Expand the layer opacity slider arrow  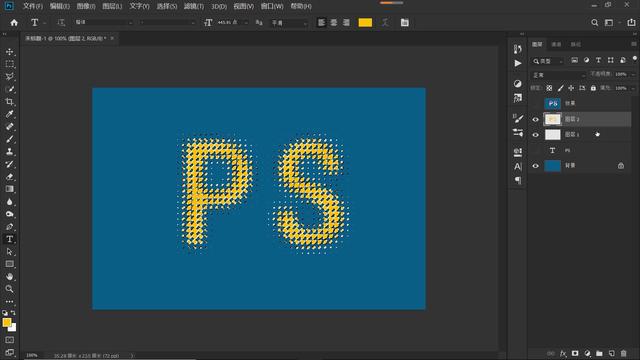(633, 74)
